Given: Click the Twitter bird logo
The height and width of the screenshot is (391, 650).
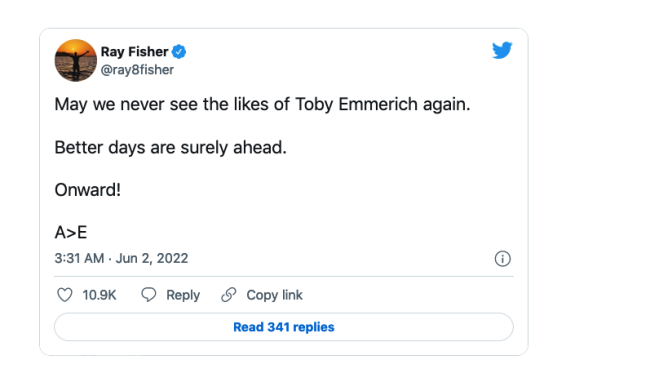Looking at the screenshot, I should pos(502,50).
